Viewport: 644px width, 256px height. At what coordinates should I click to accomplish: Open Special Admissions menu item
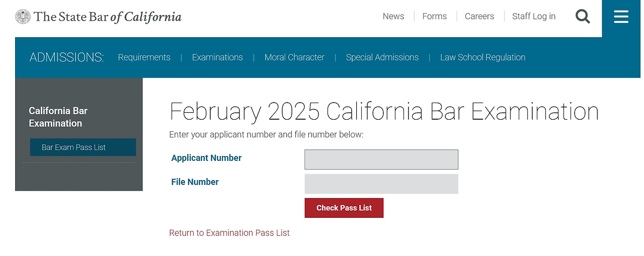tap(382, 57)
